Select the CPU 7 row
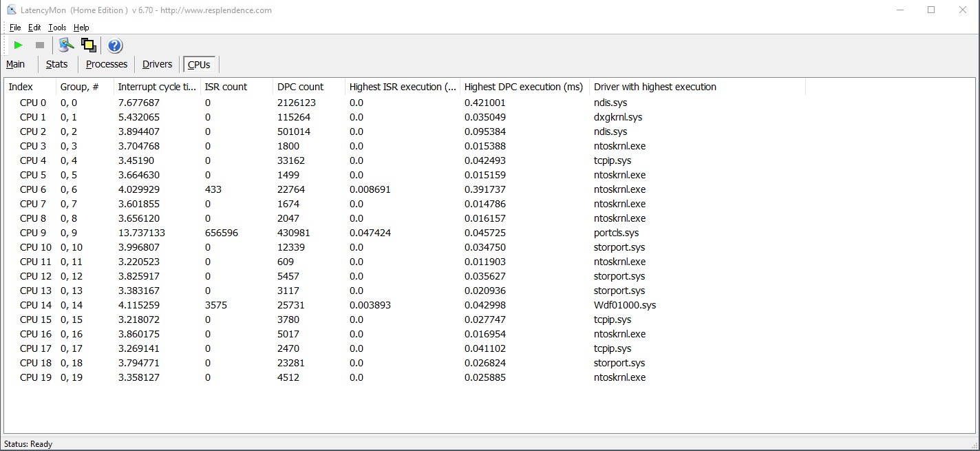The height and width of the screenshot is (451, 980). point(405,204)
